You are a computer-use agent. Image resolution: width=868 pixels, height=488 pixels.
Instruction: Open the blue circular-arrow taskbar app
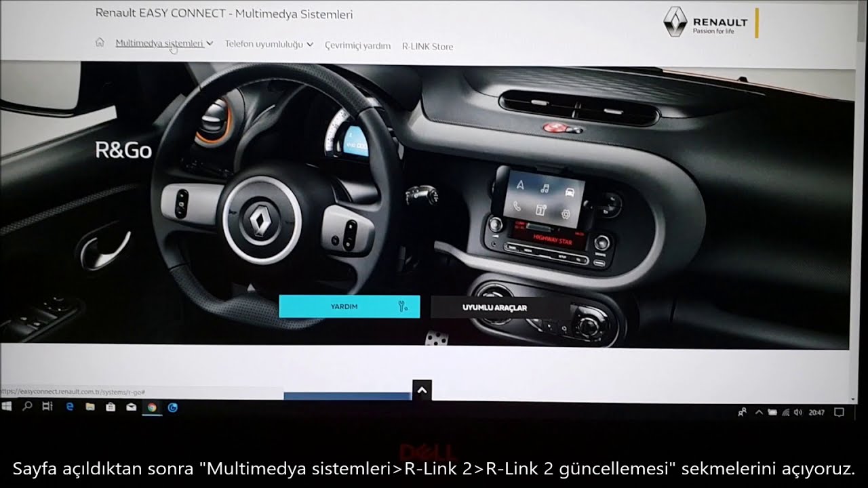tap(173, 407)
